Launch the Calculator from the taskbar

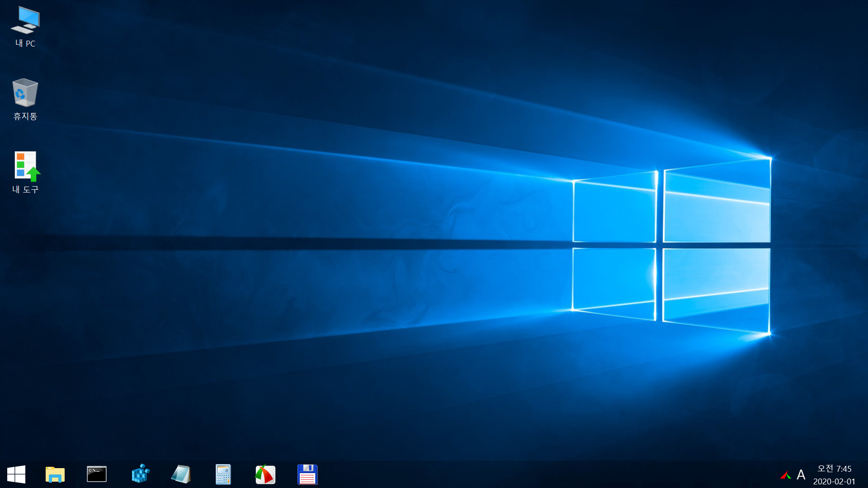223,474
